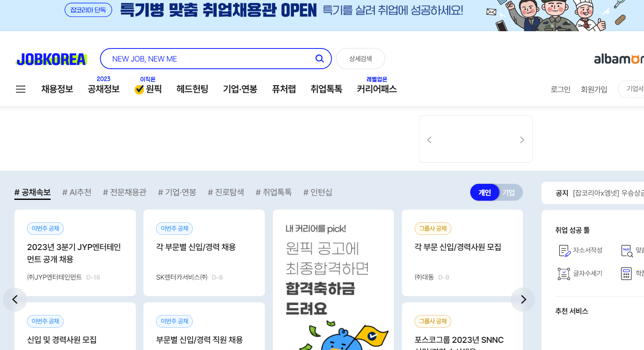This screenshot has width=644, height=350.
Task: Click the calculator icon beside 글자수세기
Action: pos(626,274)
